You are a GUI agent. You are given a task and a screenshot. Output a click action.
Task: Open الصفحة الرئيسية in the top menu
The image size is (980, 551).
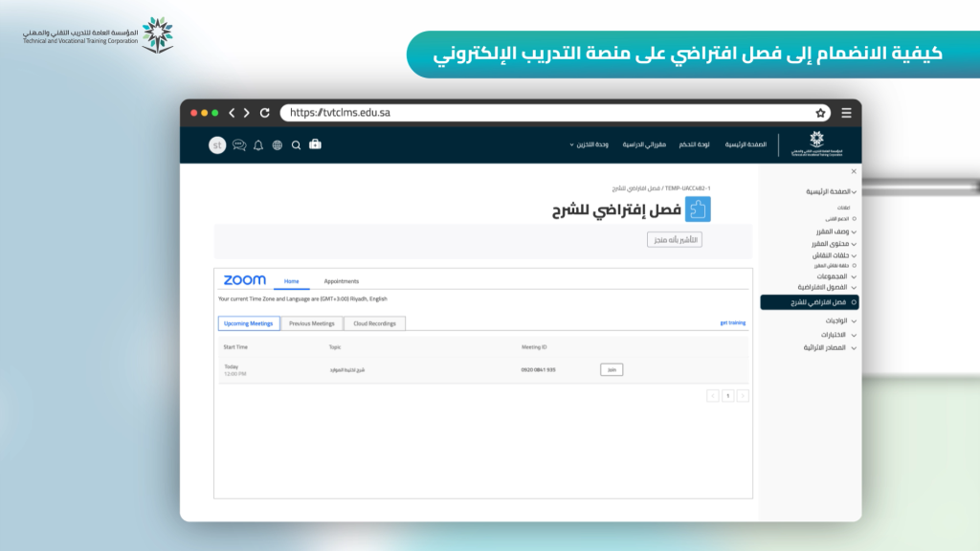(746, 144)
